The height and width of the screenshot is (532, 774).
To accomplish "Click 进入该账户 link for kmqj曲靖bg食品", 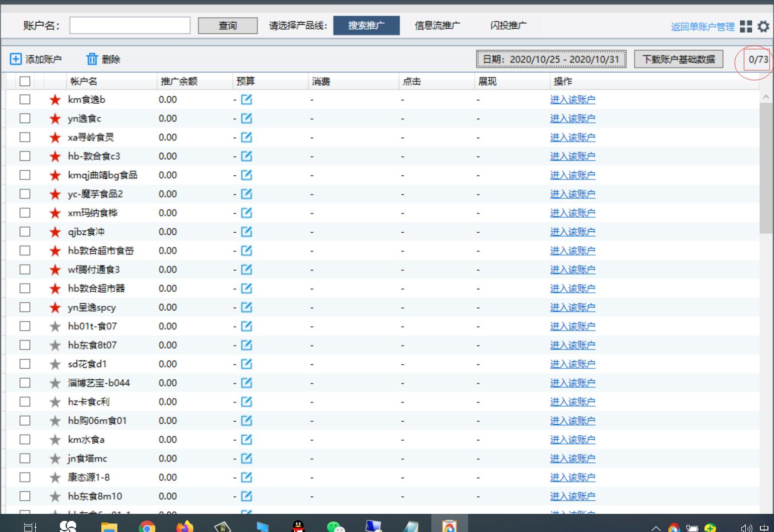I will pos(572,175).
